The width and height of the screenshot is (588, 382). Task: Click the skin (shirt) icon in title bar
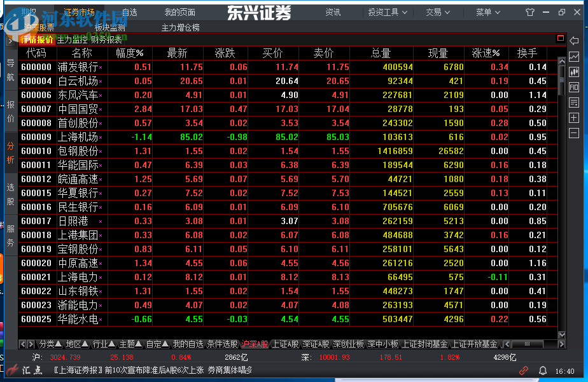coord(530,12)
